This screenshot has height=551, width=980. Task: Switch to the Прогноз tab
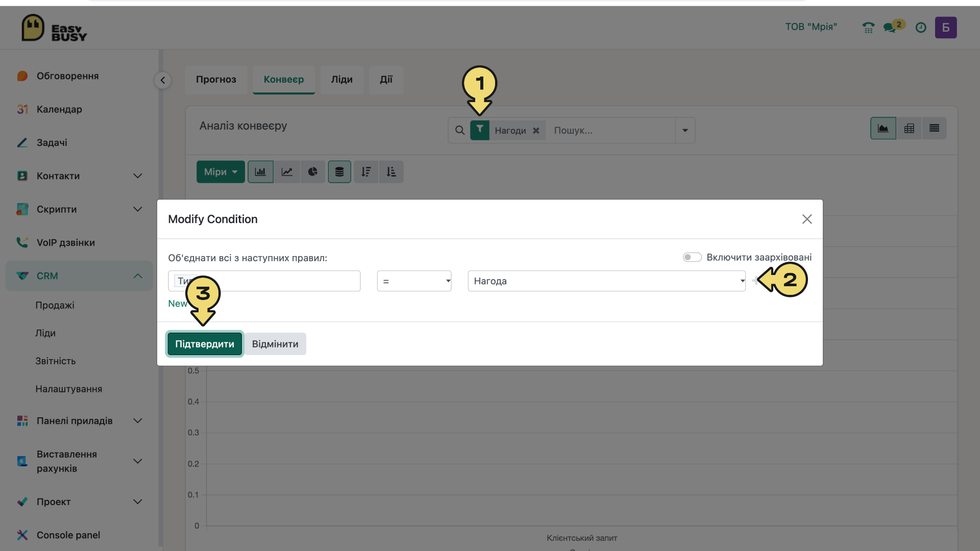(216, 80)
